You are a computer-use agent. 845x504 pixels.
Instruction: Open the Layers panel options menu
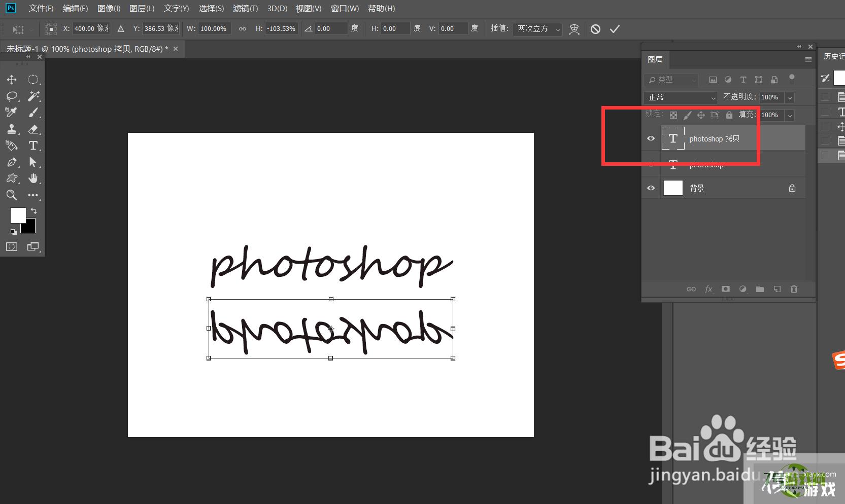coord(808,59)
